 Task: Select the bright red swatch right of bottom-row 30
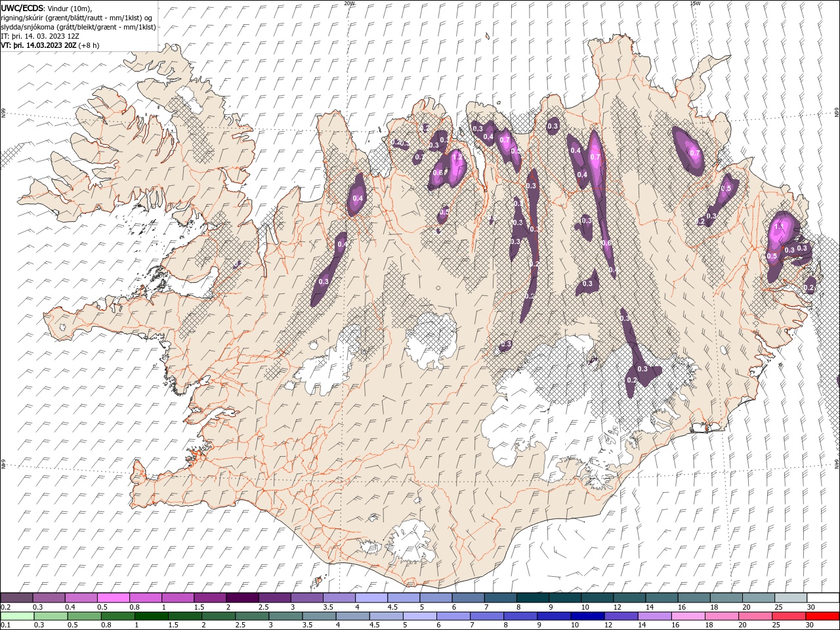822,616
